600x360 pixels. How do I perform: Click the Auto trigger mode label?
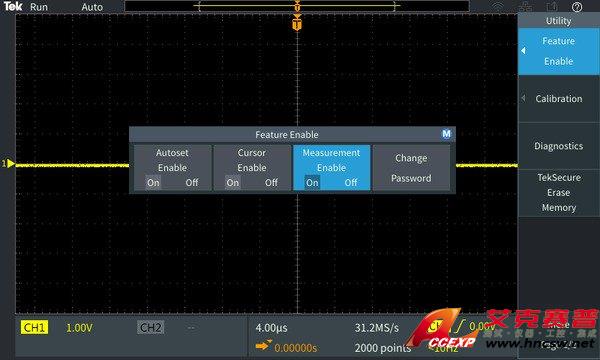click(x=92, y=7)
